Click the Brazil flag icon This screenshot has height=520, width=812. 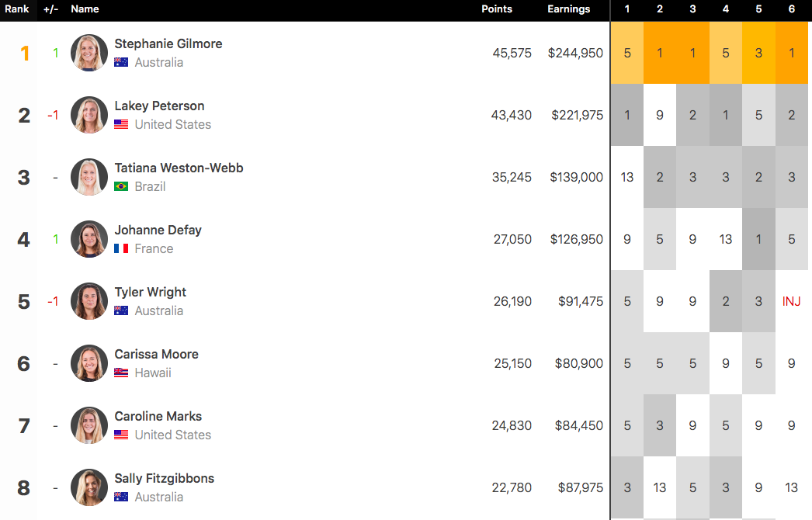tap(121, 186)
